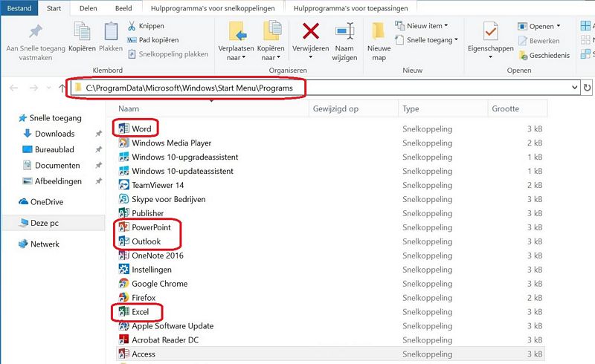Select the Windows 10-updateassistent row
The width and height of the screenshot is (595, 364).
tap(330, 171)
